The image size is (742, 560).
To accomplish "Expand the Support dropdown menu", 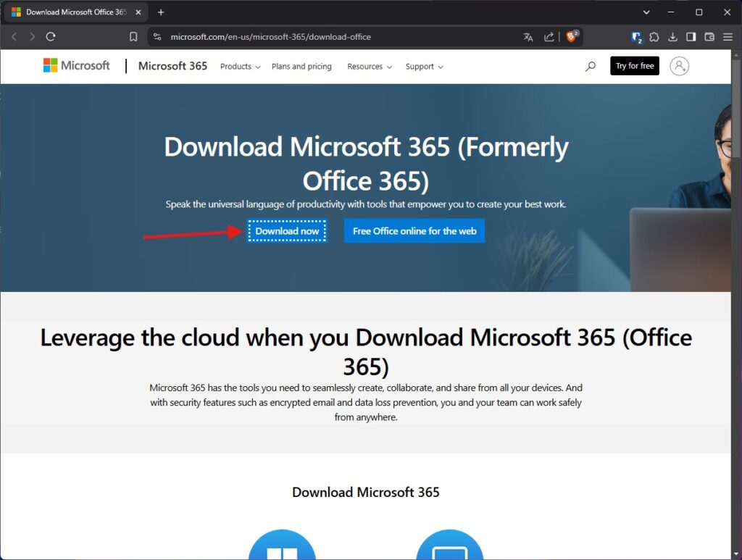I will pyautogui.click(x=425, y=67).
